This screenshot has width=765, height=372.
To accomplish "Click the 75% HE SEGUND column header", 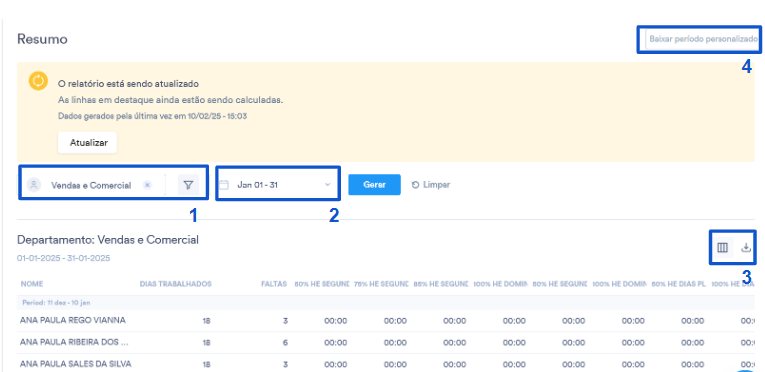I will (x=381, y=284).
